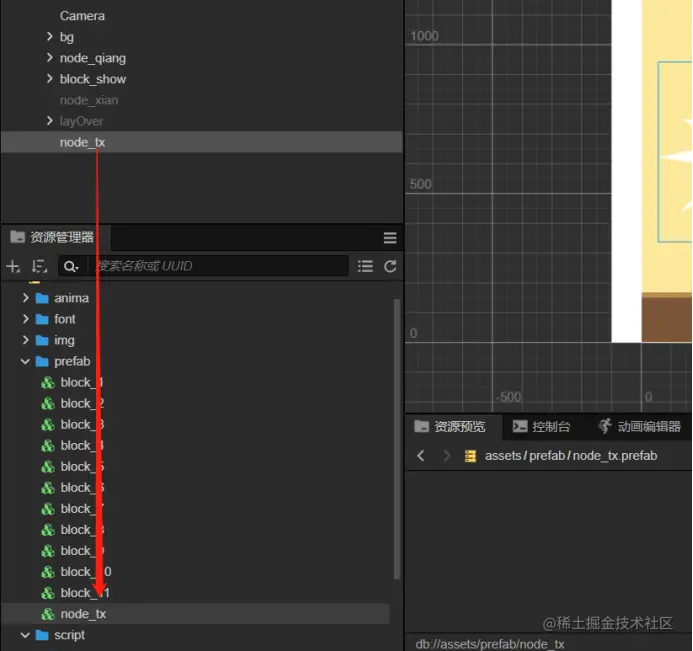
Task: Click the sort assets icon
Action: (39, 266)
